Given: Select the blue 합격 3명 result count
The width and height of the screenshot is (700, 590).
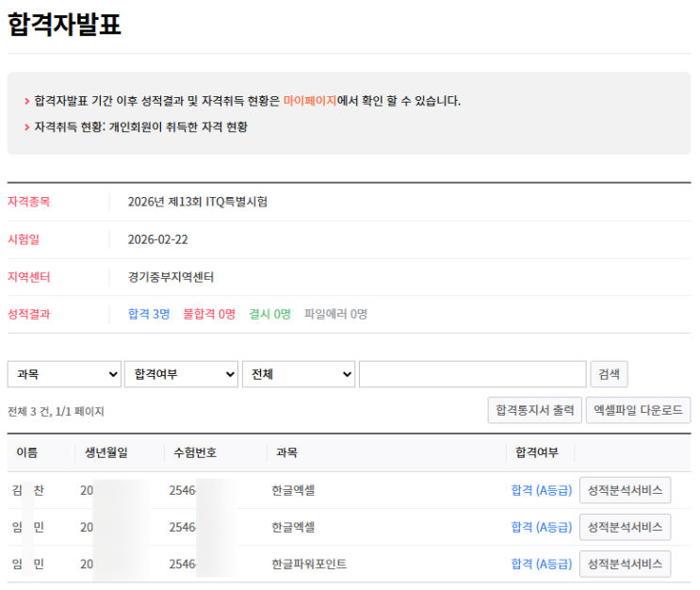Looking at the screenshot, I should [x=149, y=314].
